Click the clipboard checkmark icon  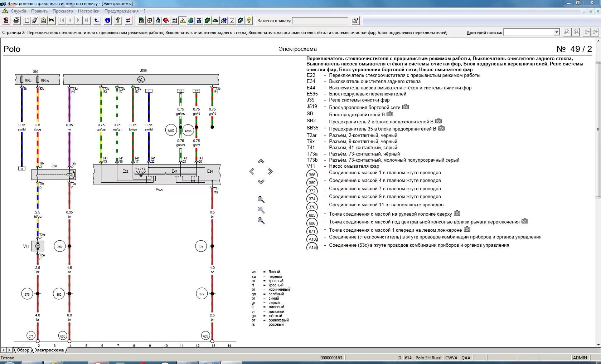pyautogui.click(x=232, y=20)
